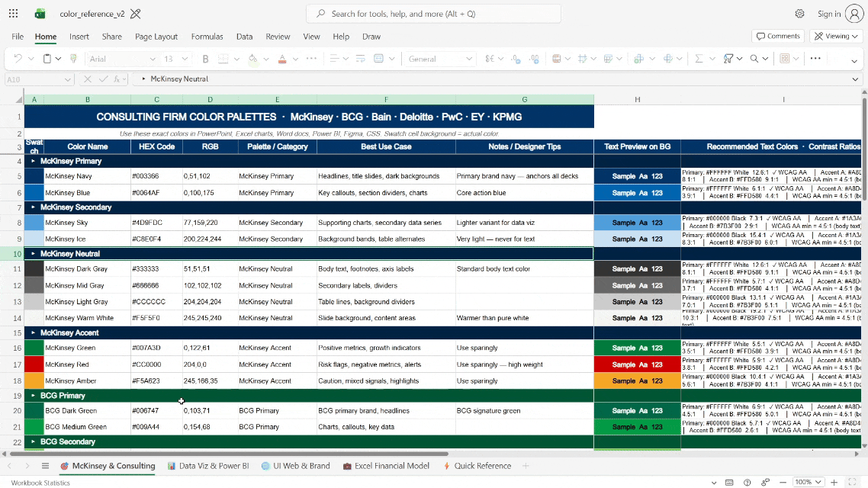Image resolution: width=868 pixels, height=488 pixels.
Task: Open the 100% zoom level dropdown
Action: [x=809, y=483]
